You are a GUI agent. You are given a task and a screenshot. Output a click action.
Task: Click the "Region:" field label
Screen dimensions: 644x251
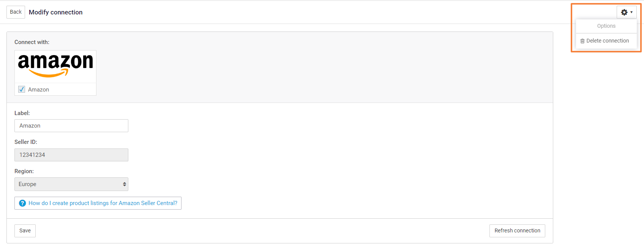click(x=24, y=171)
